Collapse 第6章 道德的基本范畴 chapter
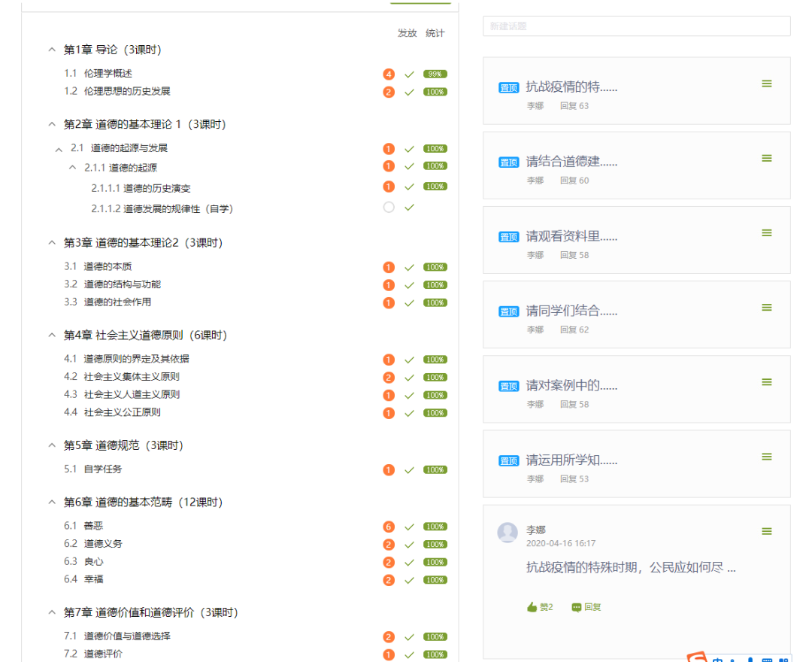Viewport: 812px width, 662px height. pos(52,502)
